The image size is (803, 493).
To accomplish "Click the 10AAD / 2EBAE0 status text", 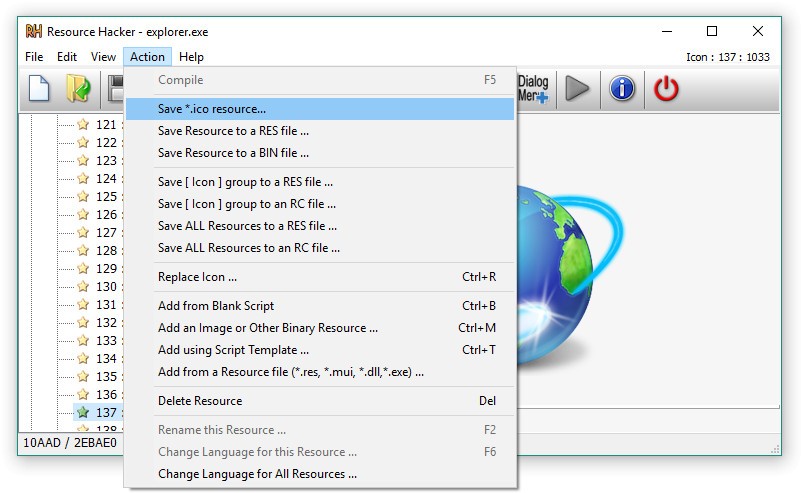I will pos(70,443).
